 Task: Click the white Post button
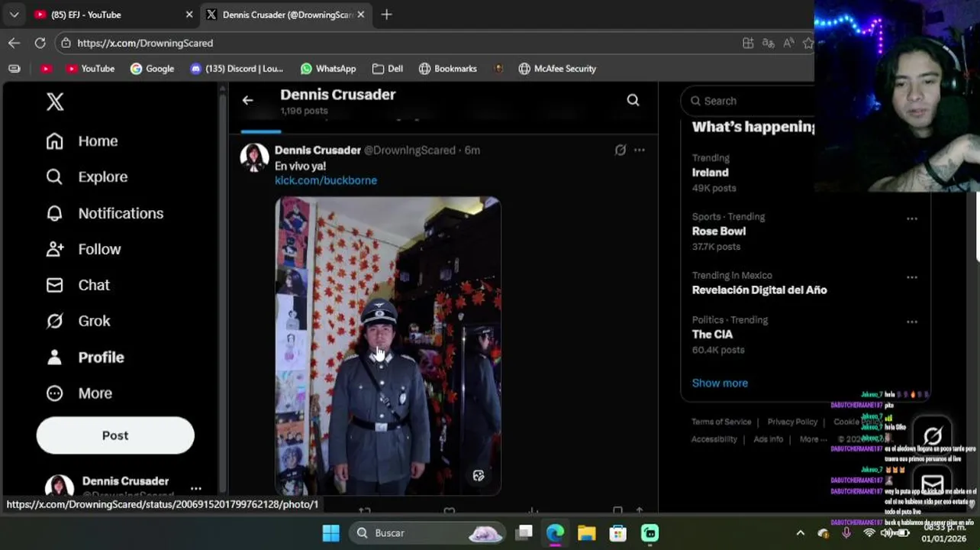coord(115,435)
